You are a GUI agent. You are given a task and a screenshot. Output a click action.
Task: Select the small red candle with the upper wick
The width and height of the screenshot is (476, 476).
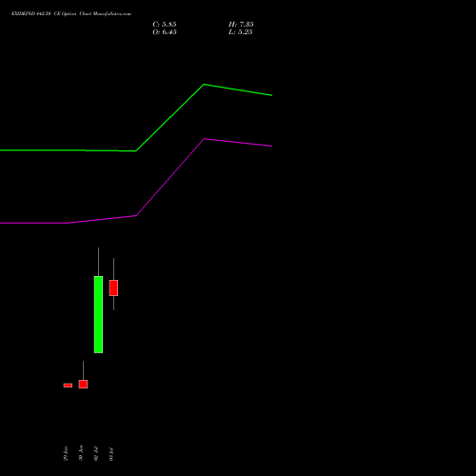point(83,384)
